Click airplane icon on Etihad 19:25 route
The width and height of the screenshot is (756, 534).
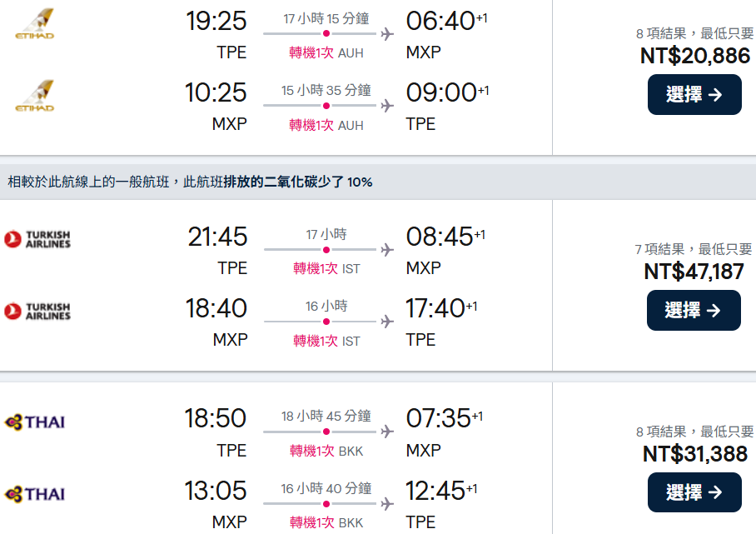386,34
